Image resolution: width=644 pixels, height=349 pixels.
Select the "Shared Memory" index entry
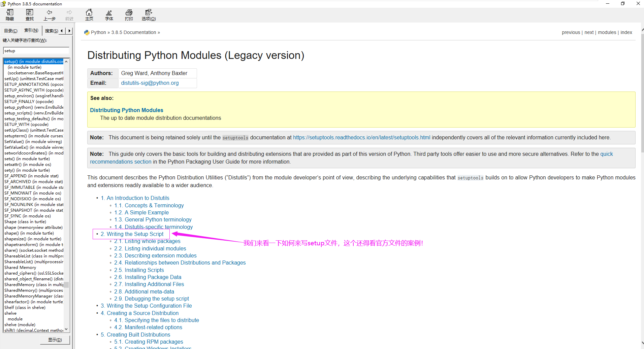(x=20, y=267)
